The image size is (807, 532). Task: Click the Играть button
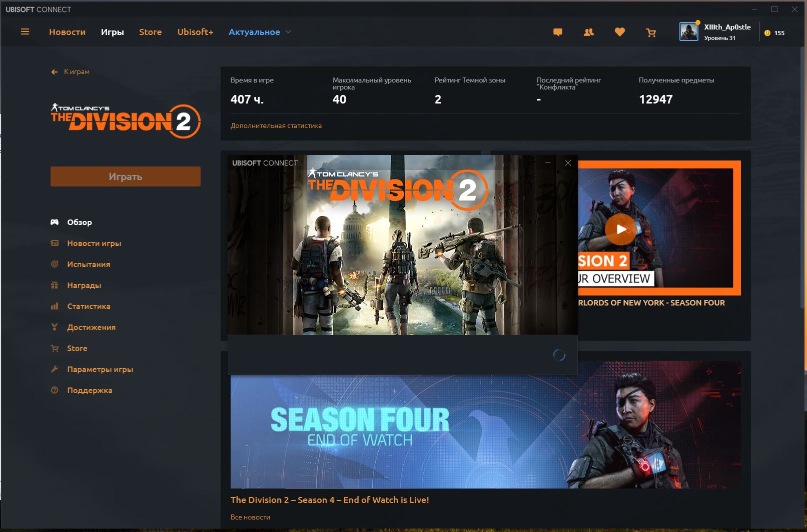(x=126, y=176)
